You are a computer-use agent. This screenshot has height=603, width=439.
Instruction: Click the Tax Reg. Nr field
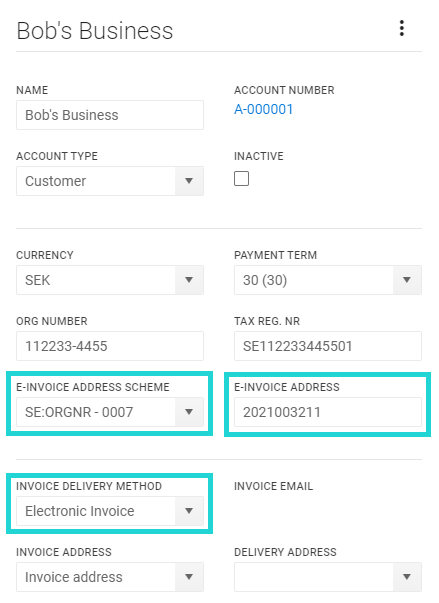click(328, 346)
